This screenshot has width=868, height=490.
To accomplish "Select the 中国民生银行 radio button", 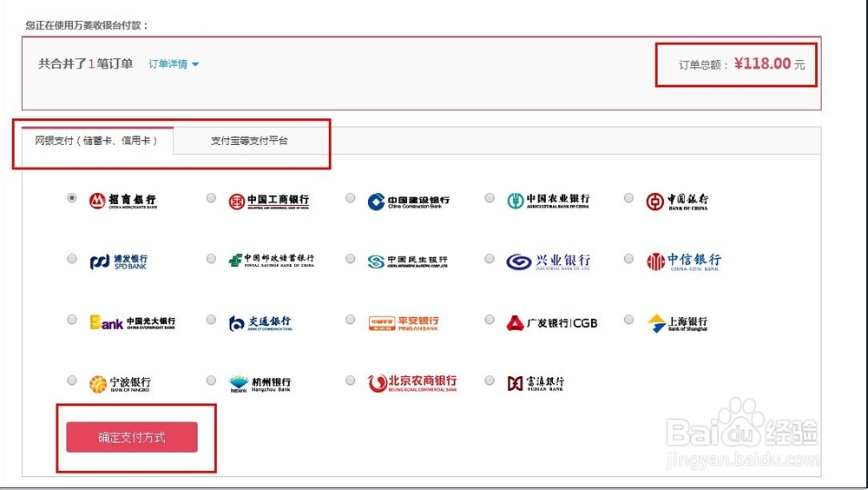I will click(350, 258).
